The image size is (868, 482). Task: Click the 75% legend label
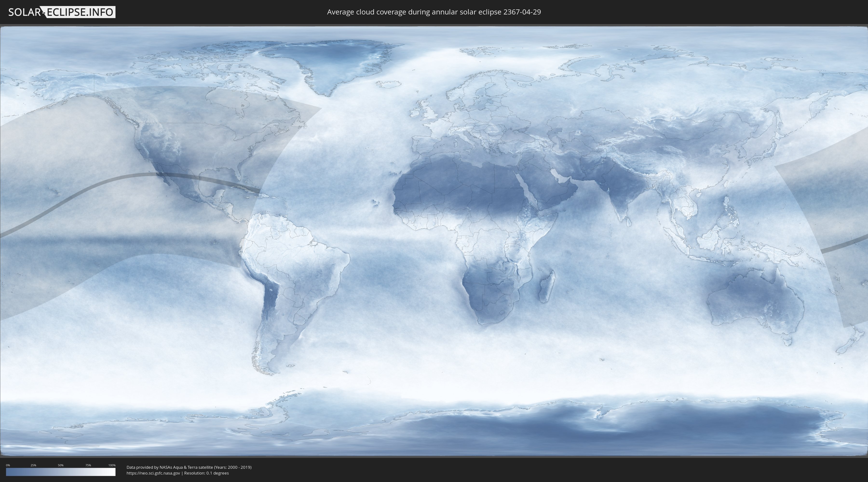(88, 465)
